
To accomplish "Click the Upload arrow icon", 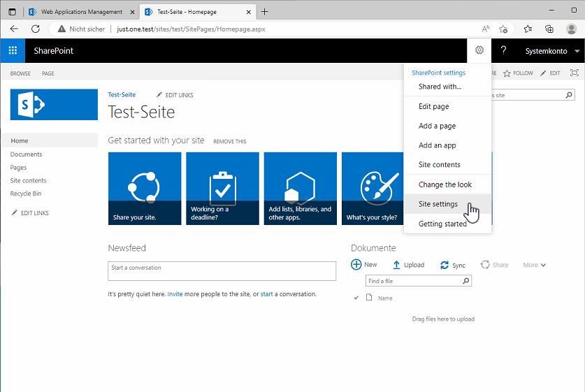I will click(x=396, y=265).
